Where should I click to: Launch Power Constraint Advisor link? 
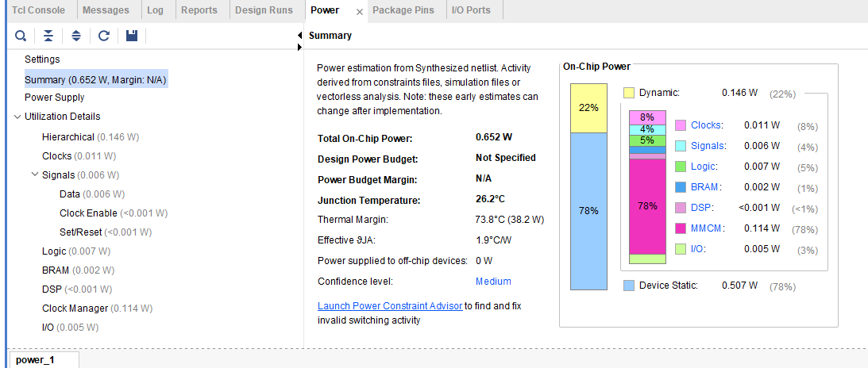[389, 305]
